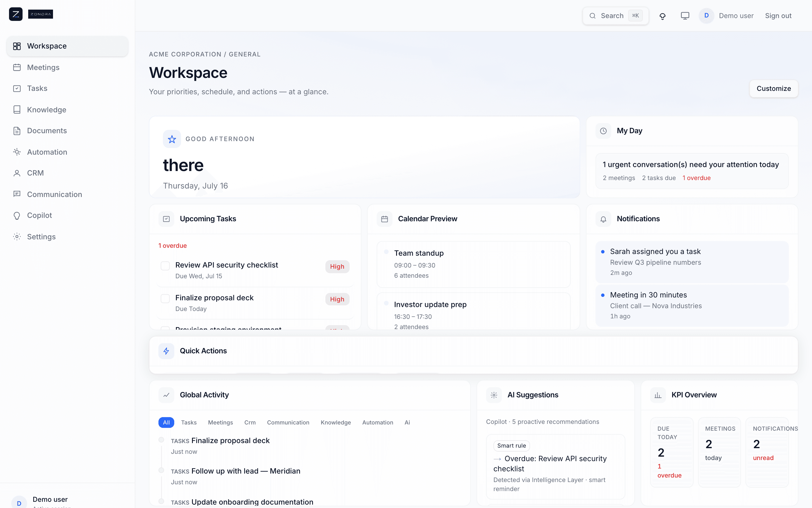812x508 pixels.
Task: Open the Team standup calendar event
Action: pos(473,264)
